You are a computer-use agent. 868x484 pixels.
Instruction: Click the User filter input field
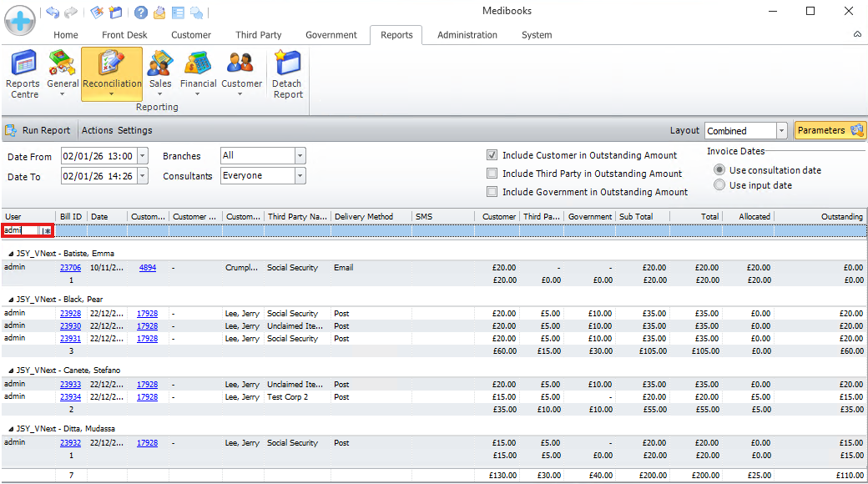click(22, 230)
